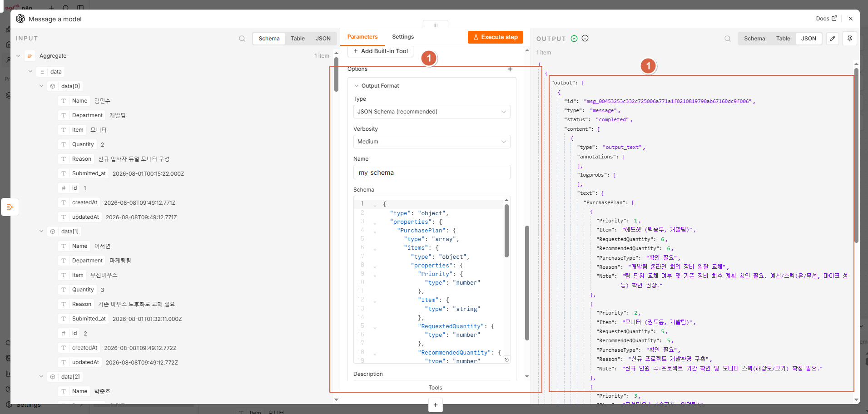Select output Schema view

click(754, 39)
